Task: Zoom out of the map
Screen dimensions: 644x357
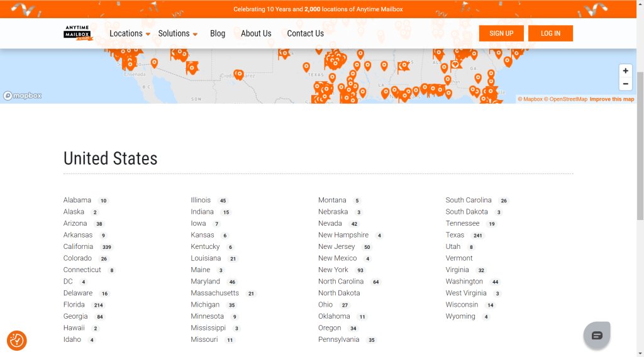Action: [x=625, y=84]
